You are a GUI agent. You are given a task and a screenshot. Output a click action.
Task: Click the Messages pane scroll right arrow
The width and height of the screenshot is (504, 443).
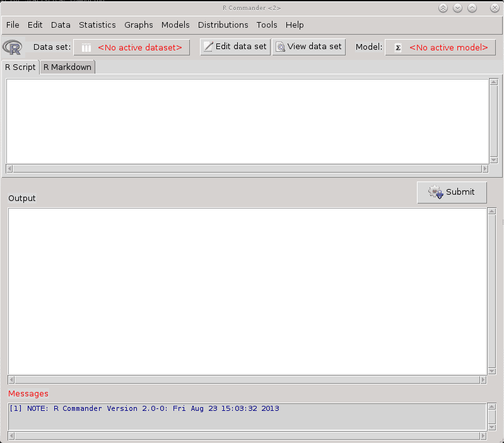point(483,435)
